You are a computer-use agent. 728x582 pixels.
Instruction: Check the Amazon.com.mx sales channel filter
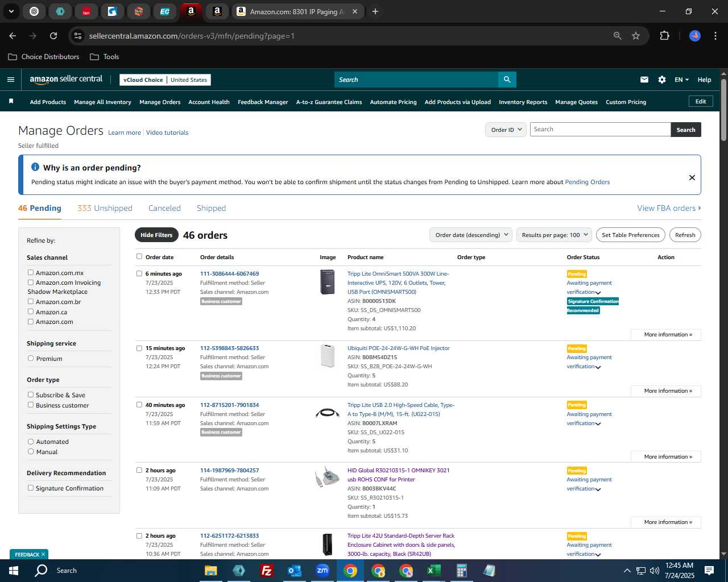point(31,273)
